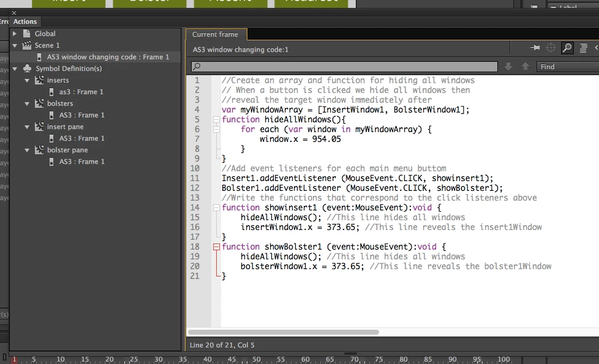The image size is (599, 364).
Task: Expand the Global tree node
Action: click(x=15, y=34)
